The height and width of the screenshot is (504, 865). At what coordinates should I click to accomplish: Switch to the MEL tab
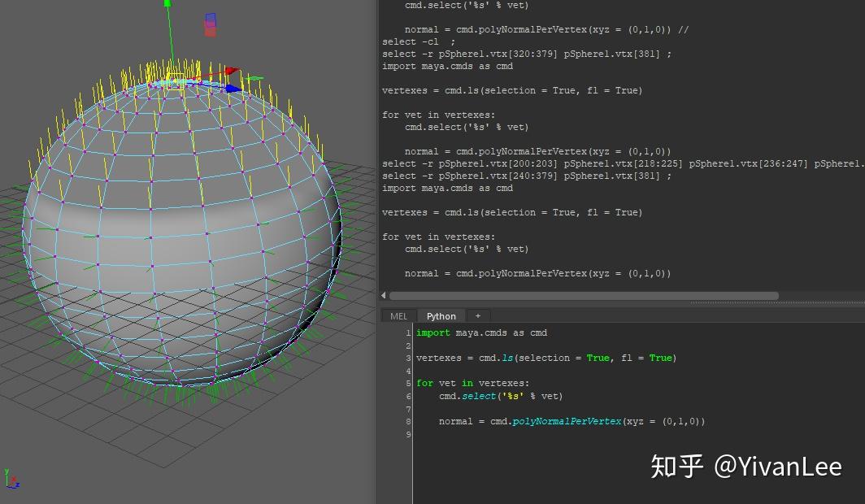(398, 316)
